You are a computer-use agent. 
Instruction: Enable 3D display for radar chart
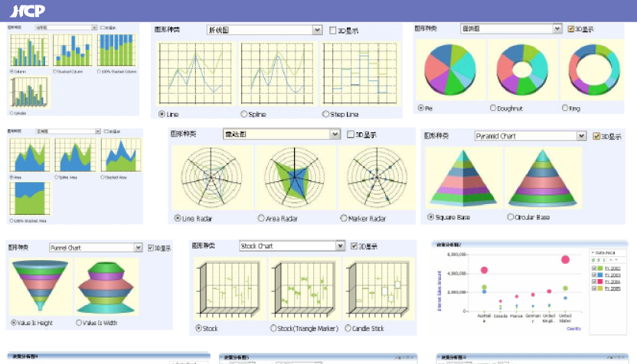351,135
